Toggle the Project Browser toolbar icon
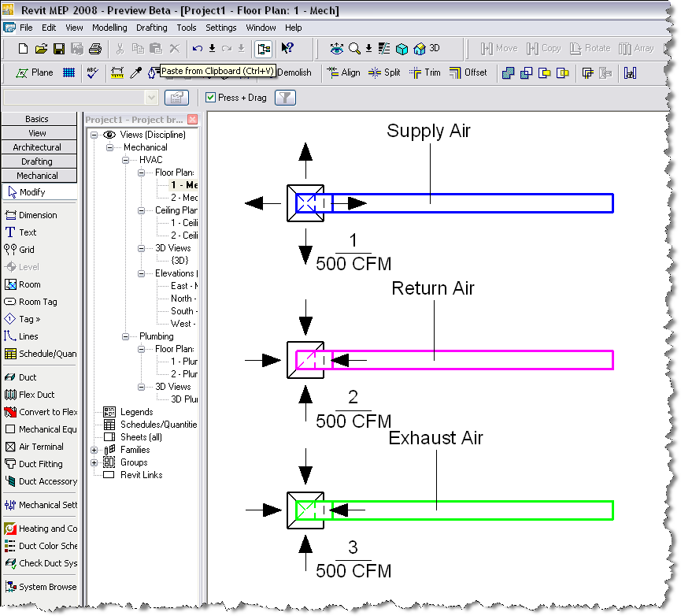 coord(264,49)
